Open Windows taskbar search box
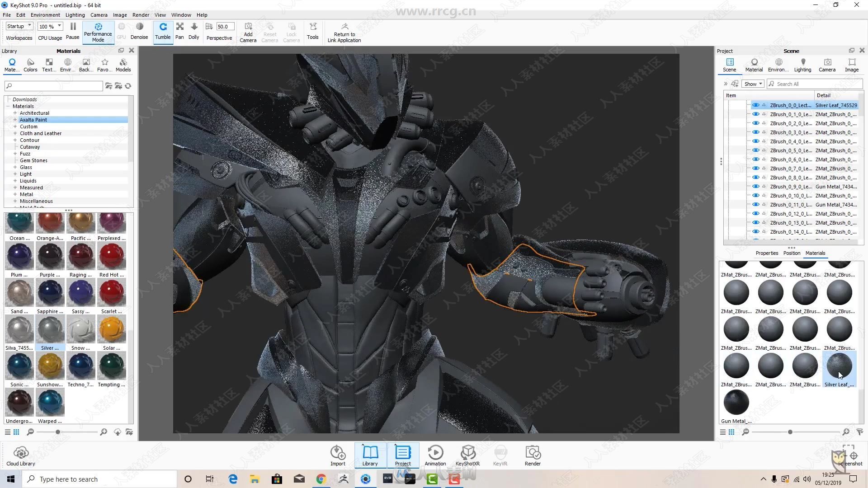Screen dimensions: 868x488 [99, 479]
